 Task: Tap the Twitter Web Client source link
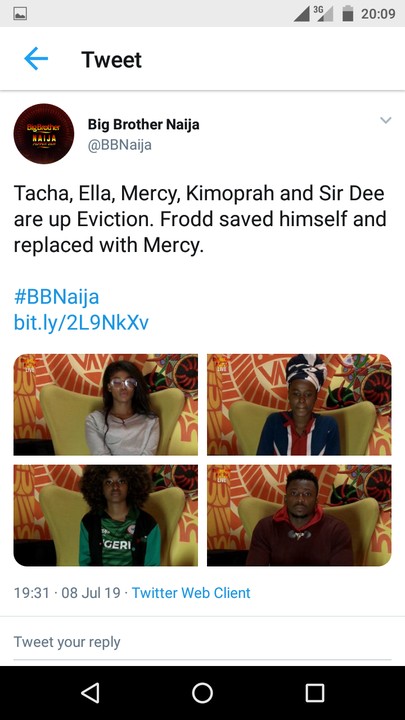click(x=191, y=593)
